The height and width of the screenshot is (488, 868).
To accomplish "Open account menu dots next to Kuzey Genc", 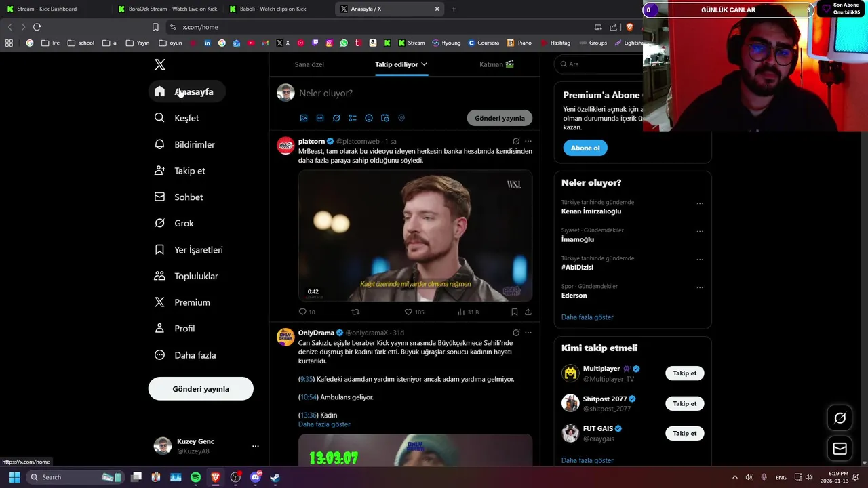I will (256, 446).
